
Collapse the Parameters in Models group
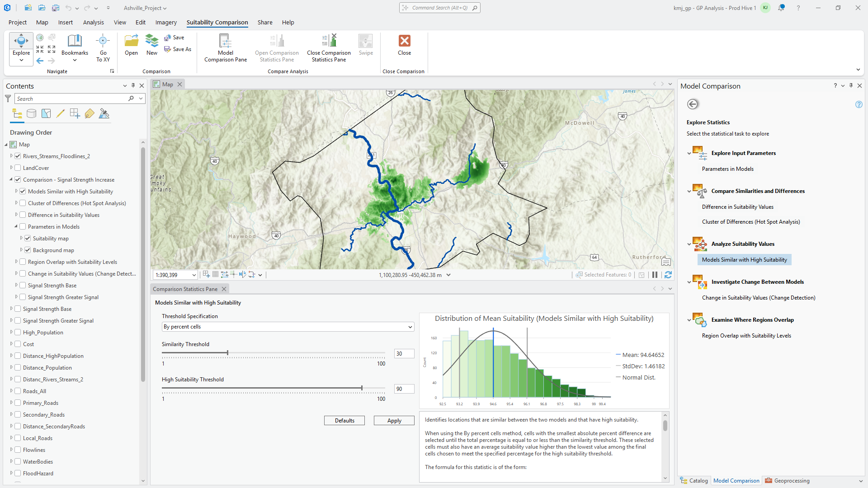pyautogui.click(x=16, y=226)
